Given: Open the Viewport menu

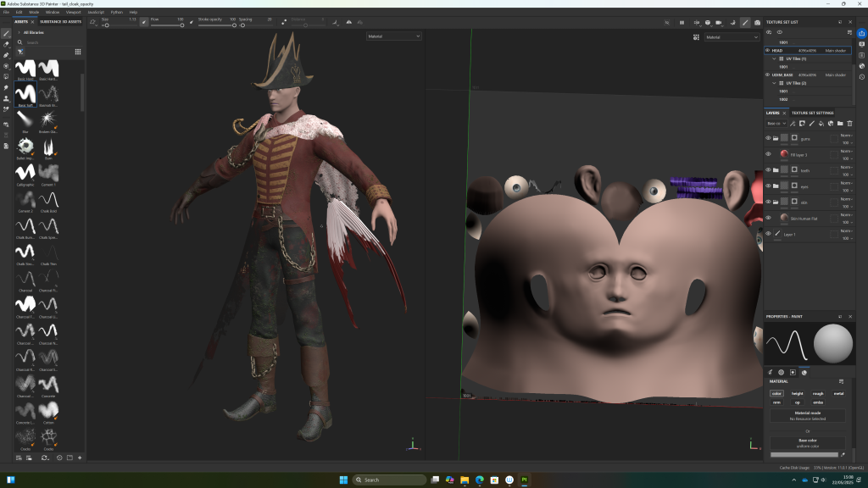Looking at the screenshot, I should pyautogui.click(x=73, y=13).
